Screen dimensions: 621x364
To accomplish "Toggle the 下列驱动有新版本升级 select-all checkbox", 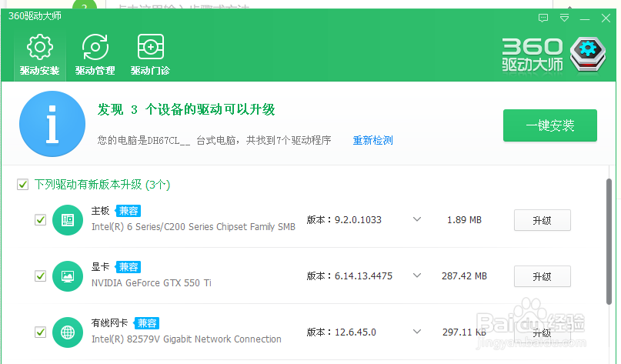I will click(x=22, y=185).
